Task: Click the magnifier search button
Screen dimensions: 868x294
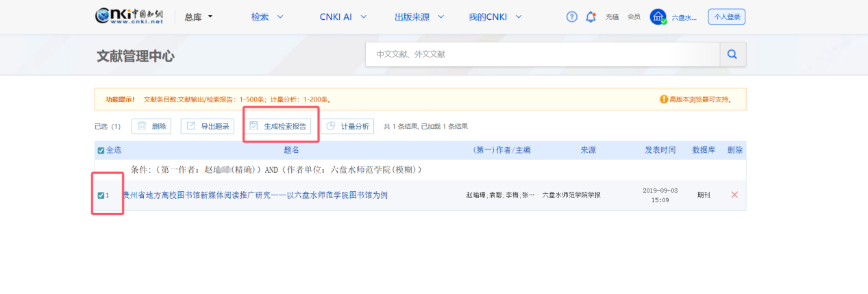Action: click(732, 54)
